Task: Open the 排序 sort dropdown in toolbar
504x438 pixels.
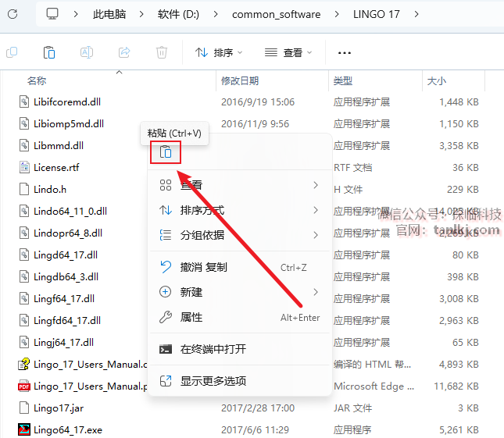Action: pyautogui.click(x=219, y=52)
